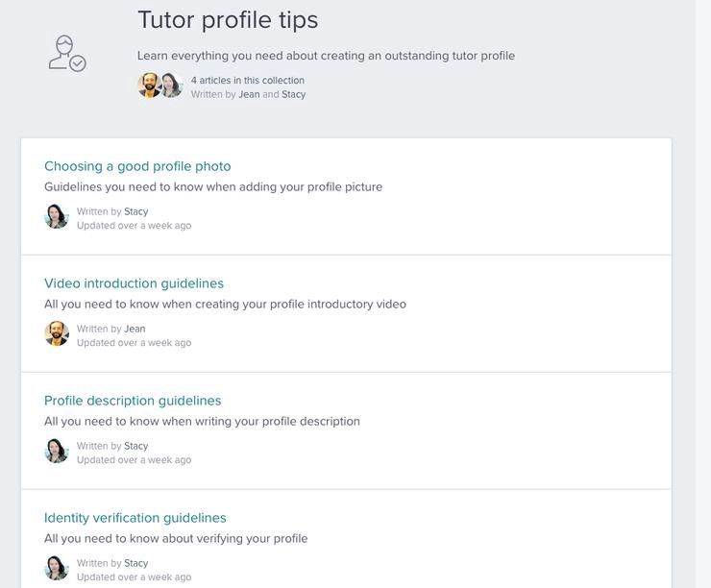Click the collection subtitle about outstanding tutor profile
The width and height of the screenshot is (711, 588).
326,56
